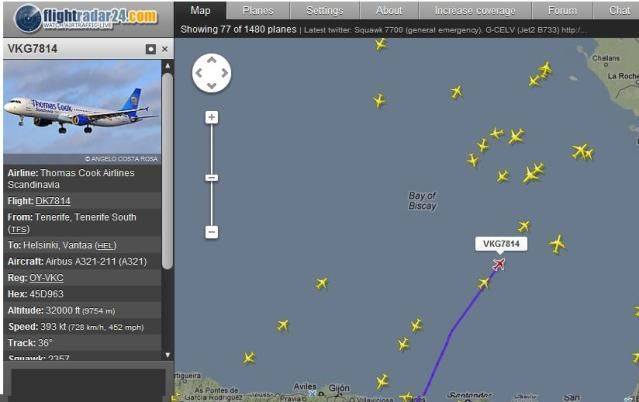Pan the map down with the arrow
Screen dimensions: 639x402
pos(212,86)
